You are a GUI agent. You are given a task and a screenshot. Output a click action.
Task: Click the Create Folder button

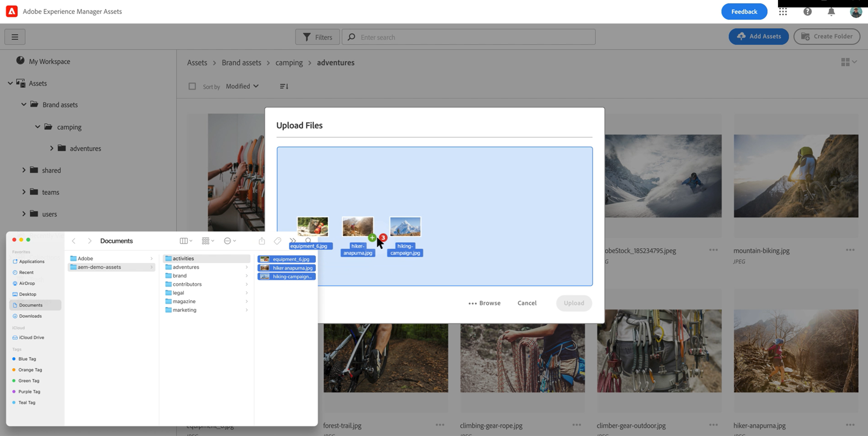pyautogui.click(x=827, y=37)
